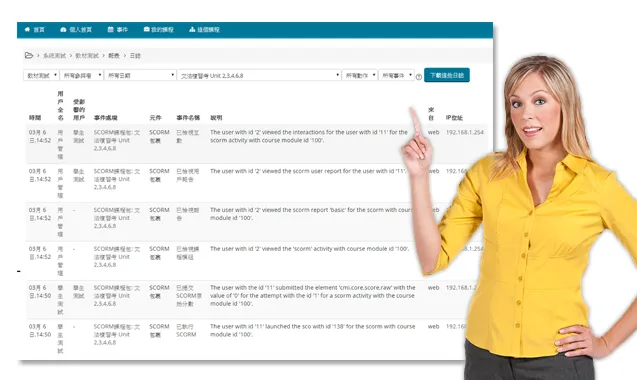Click the folder icon in the breadcrumb

(x=28, y=56)
